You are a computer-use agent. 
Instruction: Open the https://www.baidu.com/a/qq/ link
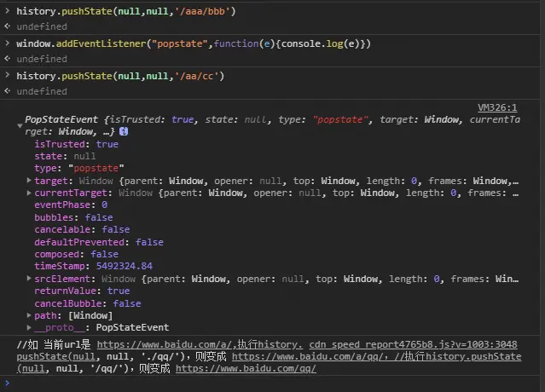(x=308, y=356)
